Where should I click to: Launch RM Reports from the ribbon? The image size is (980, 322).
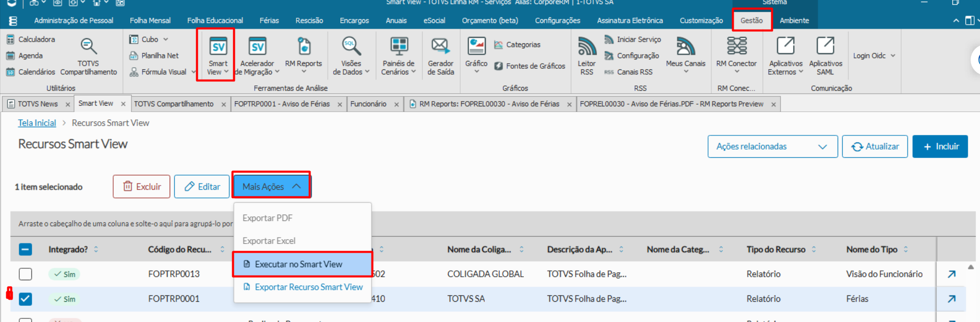point(304,47)
